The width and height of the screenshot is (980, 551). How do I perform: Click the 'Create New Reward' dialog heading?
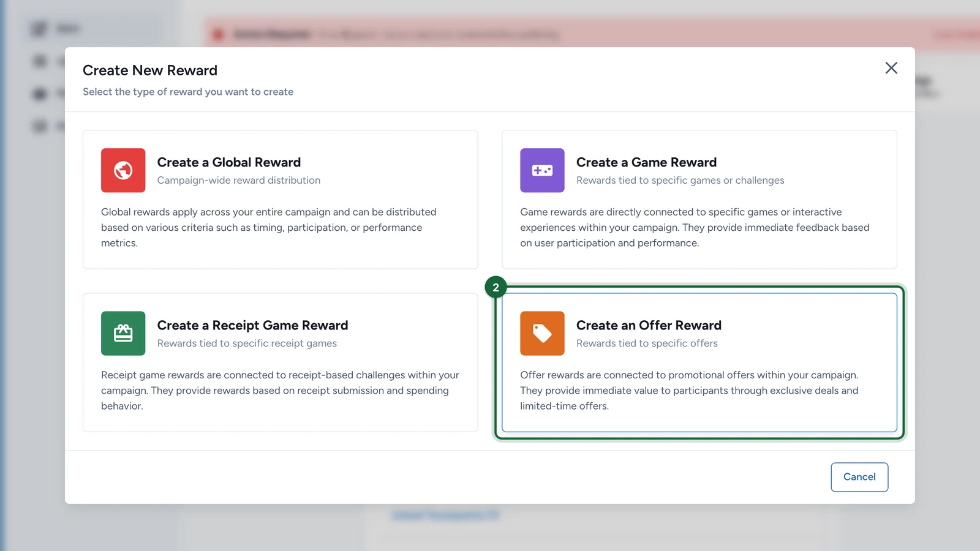150,70
